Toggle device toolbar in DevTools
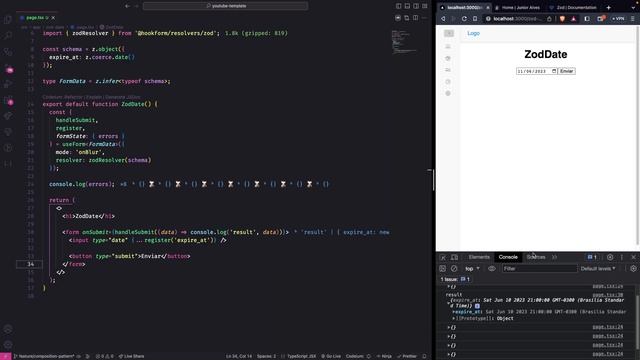The height and width of the screenshot is (360, 640). click(454, 257)
